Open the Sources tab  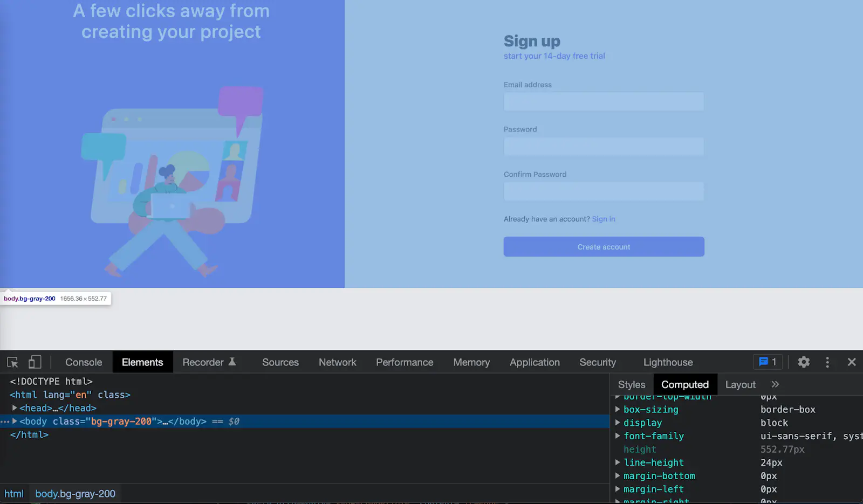[x=280, y=362]
